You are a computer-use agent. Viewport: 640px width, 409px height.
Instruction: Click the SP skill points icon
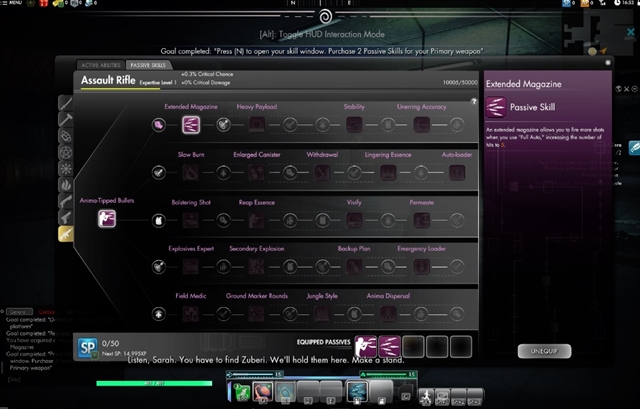tap(88, 347)
